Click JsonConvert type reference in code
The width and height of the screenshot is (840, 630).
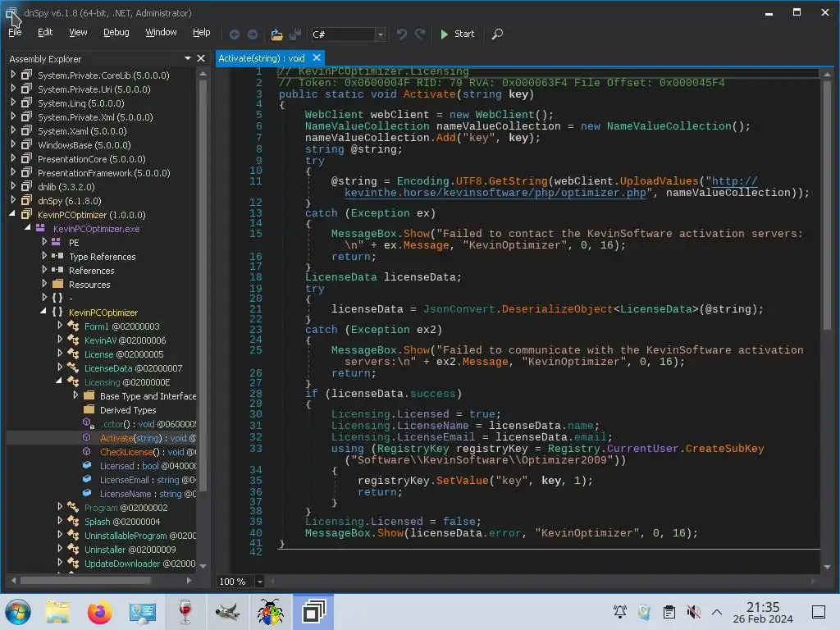pyautogui.click(x=459, y=309)
